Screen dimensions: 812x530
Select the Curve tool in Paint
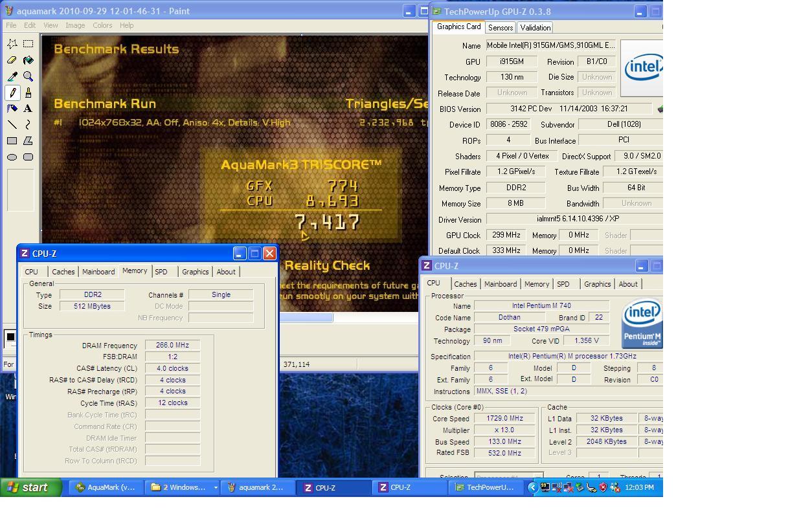(28, 125)
